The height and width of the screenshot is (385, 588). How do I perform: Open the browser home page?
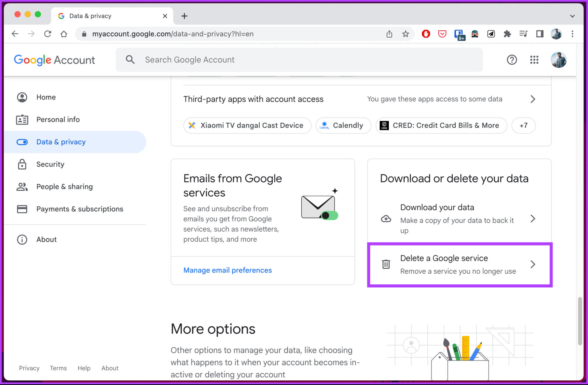tap(64, 34)
